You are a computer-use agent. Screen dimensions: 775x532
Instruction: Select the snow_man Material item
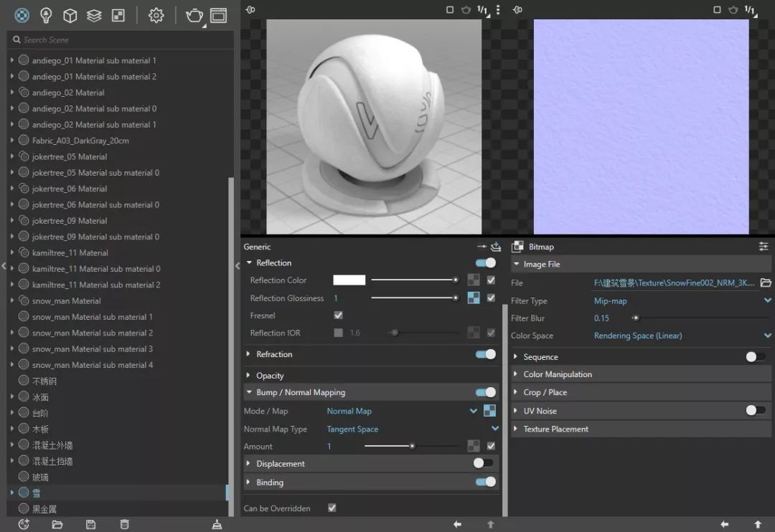(x=66, y=301)
